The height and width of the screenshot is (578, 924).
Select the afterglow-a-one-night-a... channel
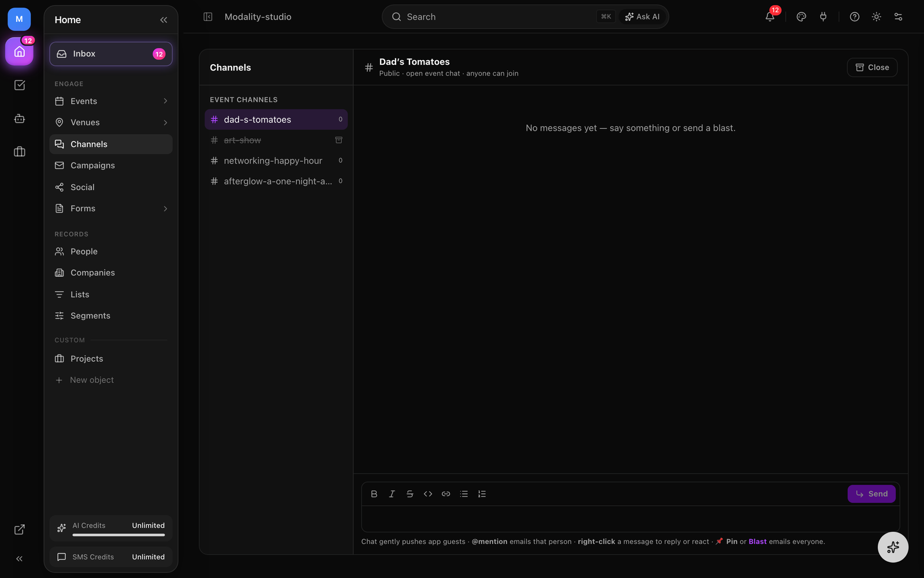click(x=276, y=181)
